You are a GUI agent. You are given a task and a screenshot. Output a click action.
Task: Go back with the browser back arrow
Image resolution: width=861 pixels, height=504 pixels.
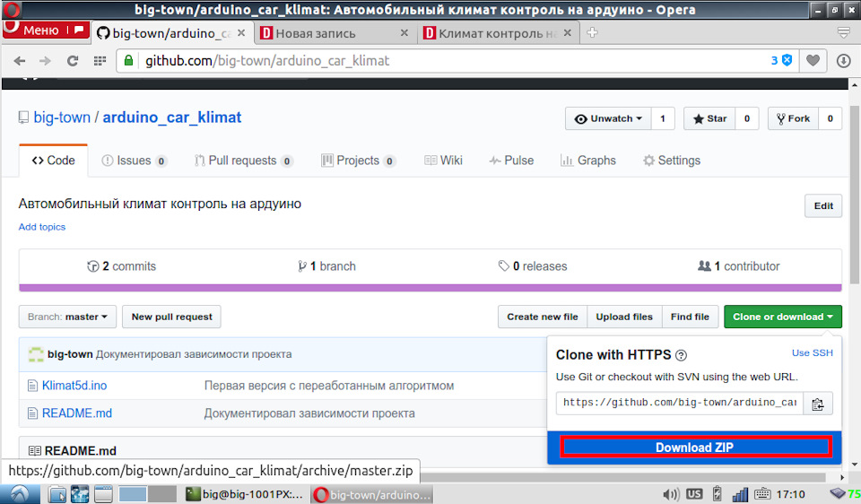pyautogui.click(x=19, y=61)
